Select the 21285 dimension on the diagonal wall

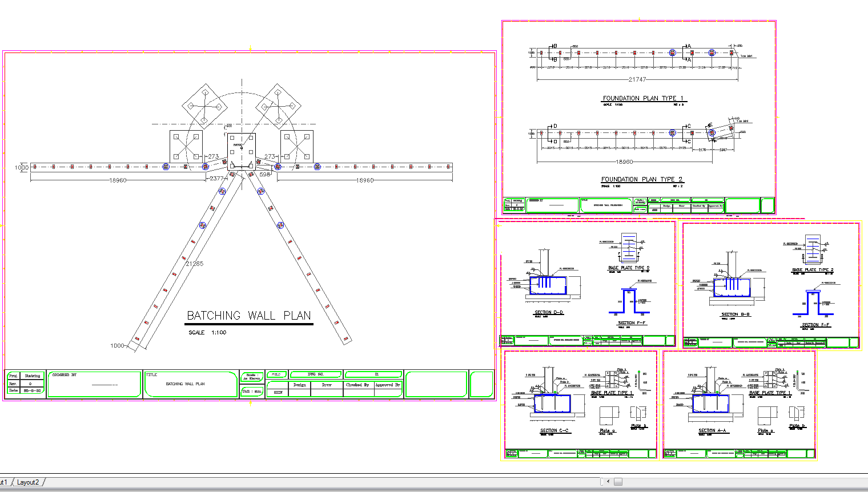tap(194, 264)
